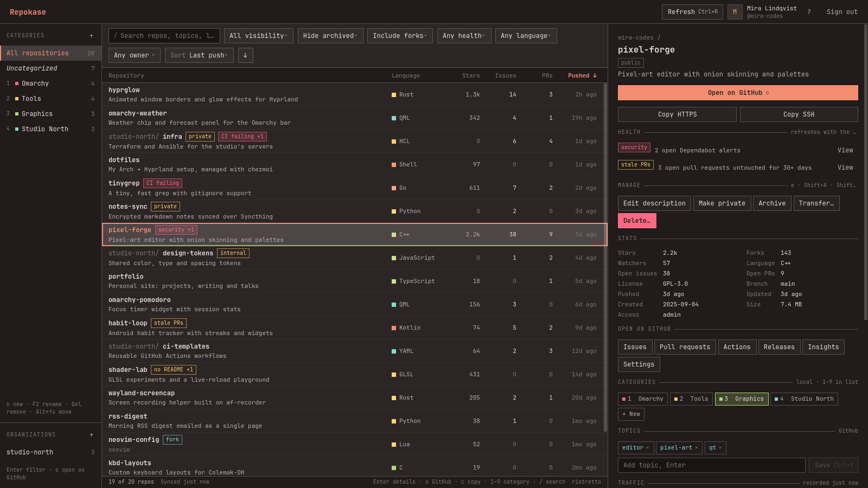Click the fork badge on neovim-config
The height and width of the screenshot is (488, 868).
click(173, 440)
